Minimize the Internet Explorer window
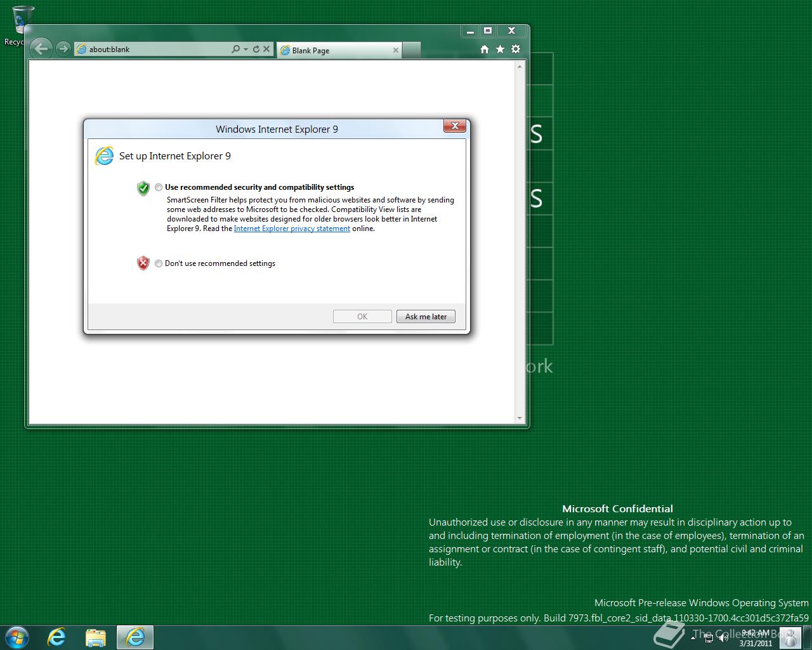 470,30
